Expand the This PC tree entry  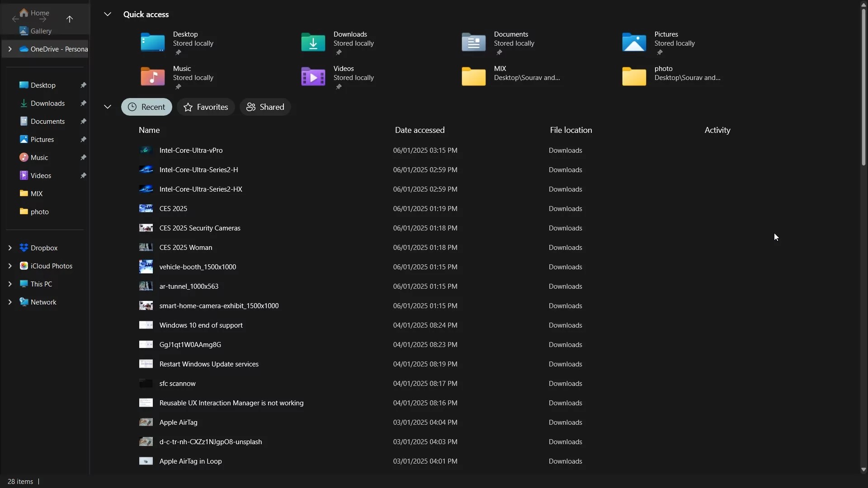click(x=10, y=284)
